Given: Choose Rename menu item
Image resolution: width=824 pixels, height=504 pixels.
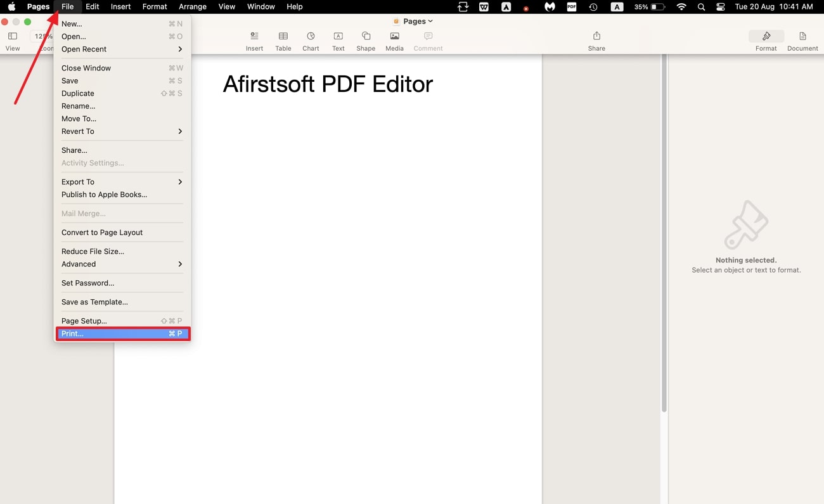Looking at the screenshot, I should [122, 106].
